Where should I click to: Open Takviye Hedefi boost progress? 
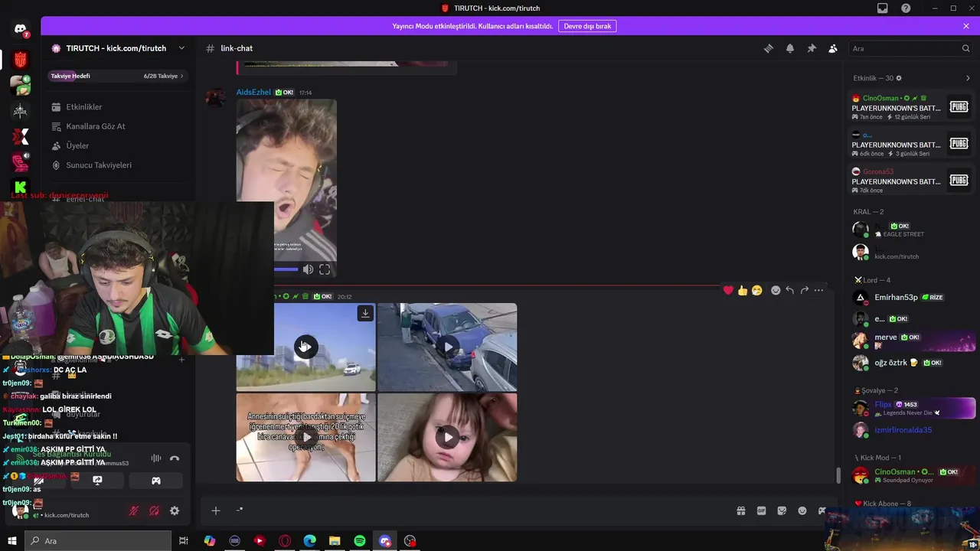(117, 76)
